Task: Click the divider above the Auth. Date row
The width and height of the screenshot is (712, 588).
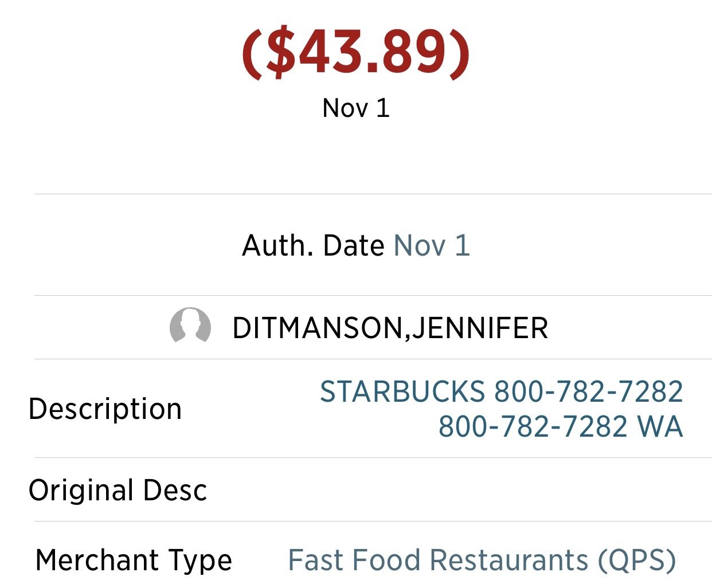Action: (x=356, y=194)
